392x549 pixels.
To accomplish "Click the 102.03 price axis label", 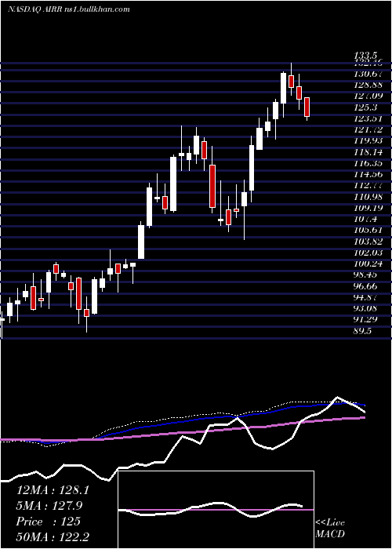I will (x=368, y=253).
